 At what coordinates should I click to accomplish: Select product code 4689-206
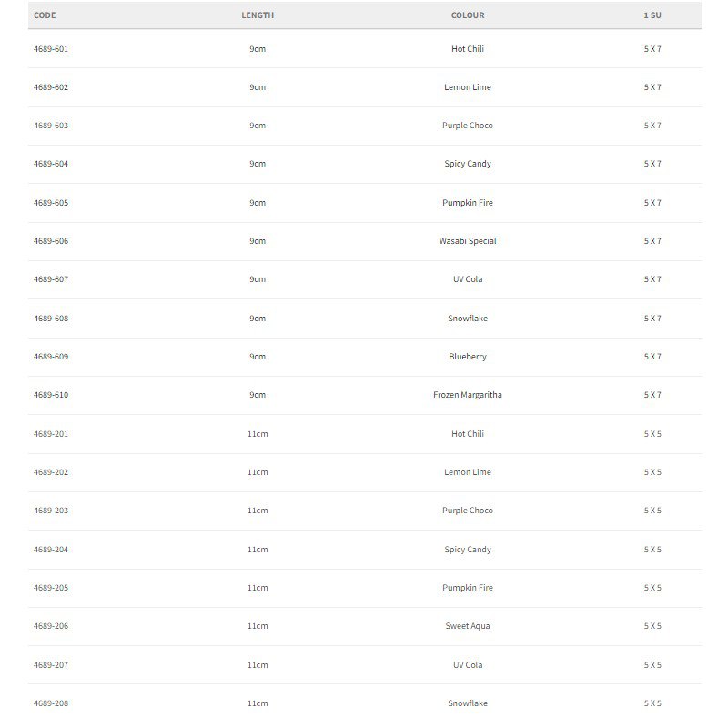tap(51, 626)
